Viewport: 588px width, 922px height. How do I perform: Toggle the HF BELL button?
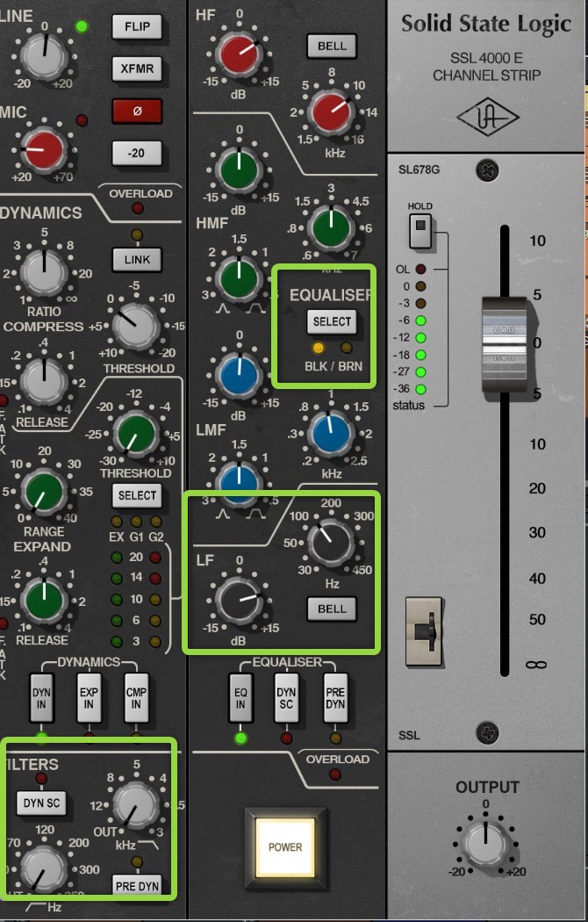pos(332,47)
